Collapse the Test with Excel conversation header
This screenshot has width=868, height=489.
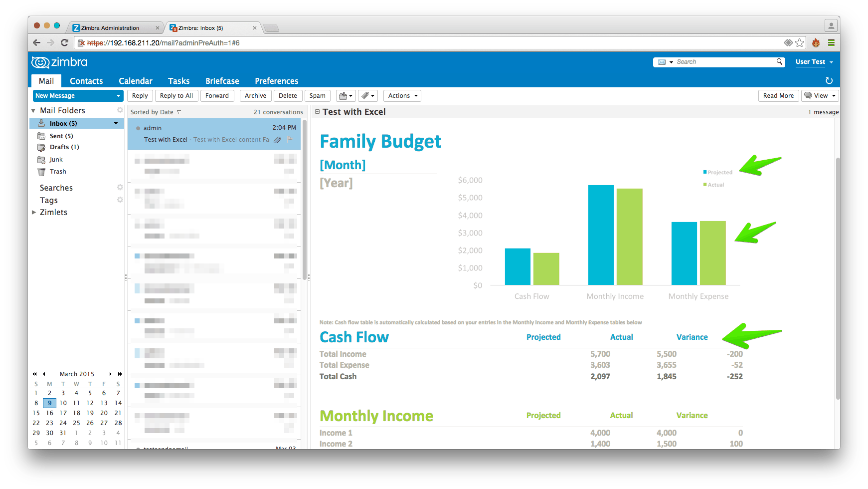point(317,112)
